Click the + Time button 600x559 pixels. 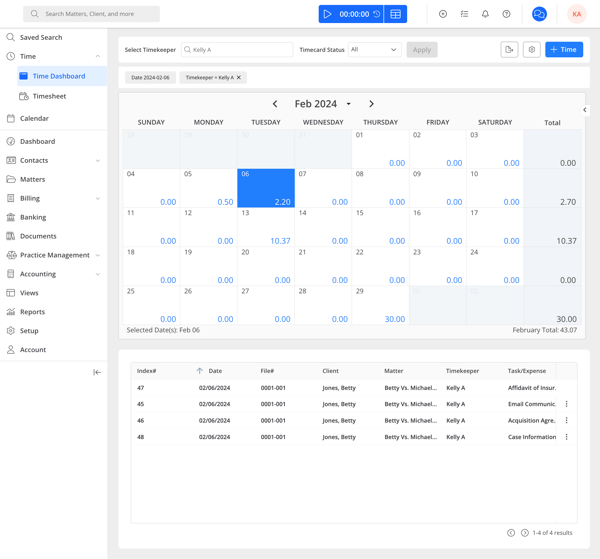point(564,50)
